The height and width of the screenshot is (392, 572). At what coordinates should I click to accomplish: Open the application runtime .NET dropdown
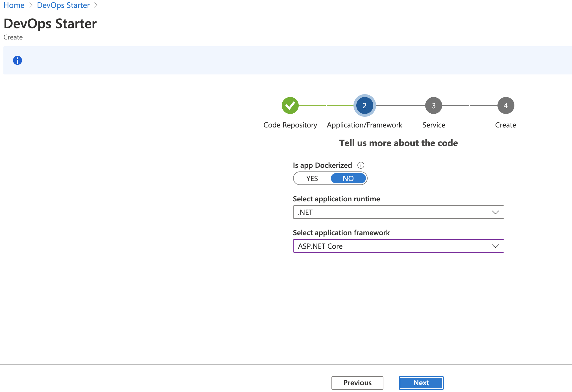pos(392,212)
